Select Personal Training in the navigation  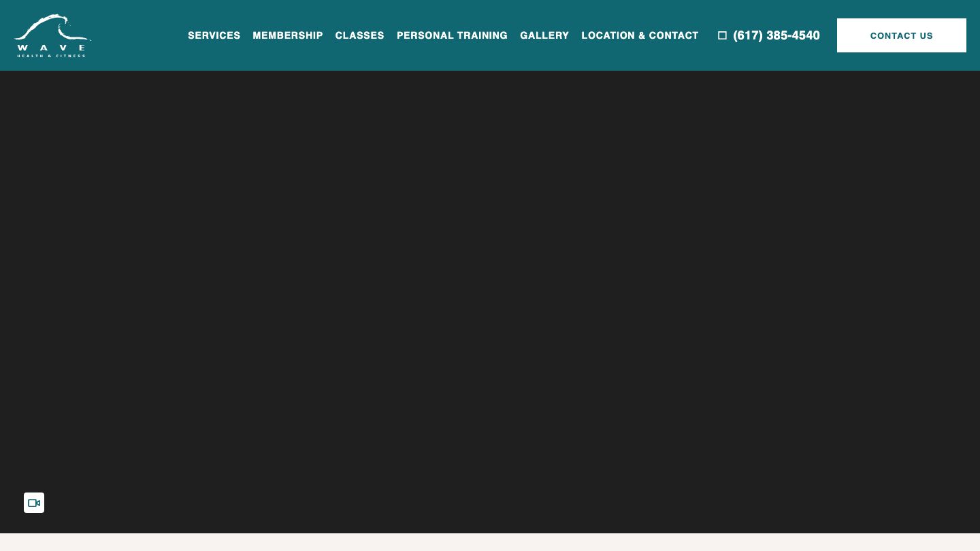(x=452, y=35)
